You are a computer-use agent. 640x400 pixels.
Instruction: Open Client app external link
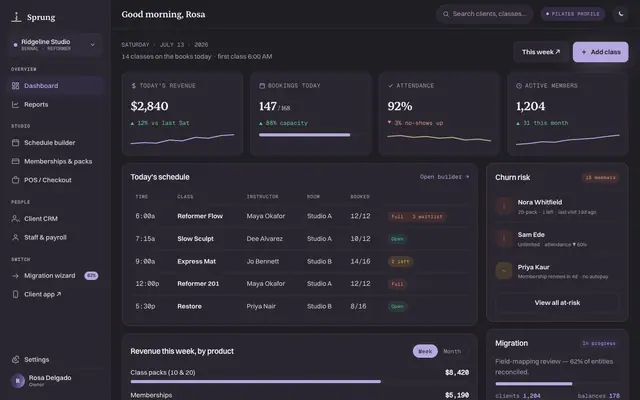click(54, 294)
